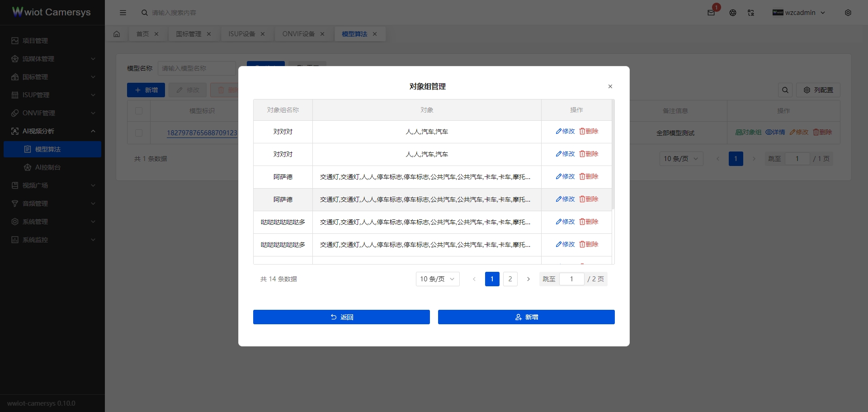Check the header checkbox to select all rows
The image size is (868, 412).
tap(139, 111)
